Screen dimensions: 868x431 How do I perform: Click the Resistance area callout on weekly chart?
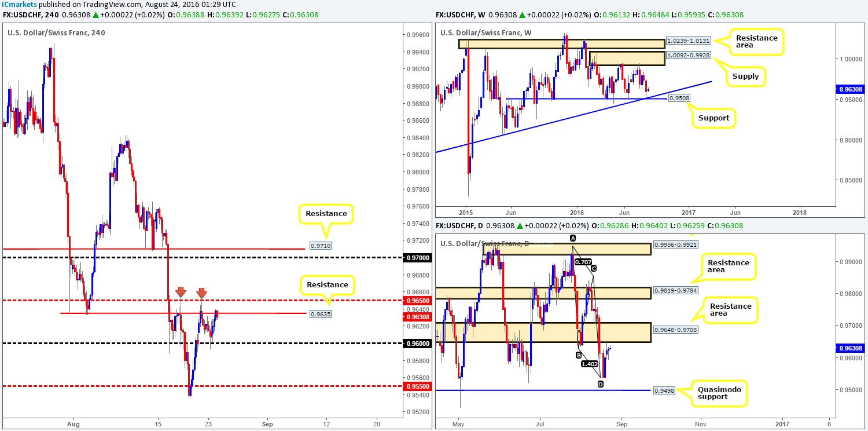[x=757, y=42]
